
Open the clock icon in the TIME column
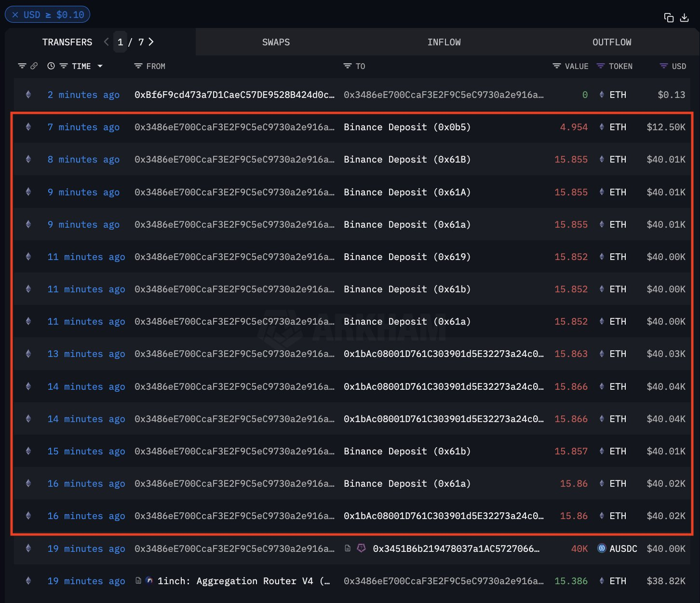(51, 66)
